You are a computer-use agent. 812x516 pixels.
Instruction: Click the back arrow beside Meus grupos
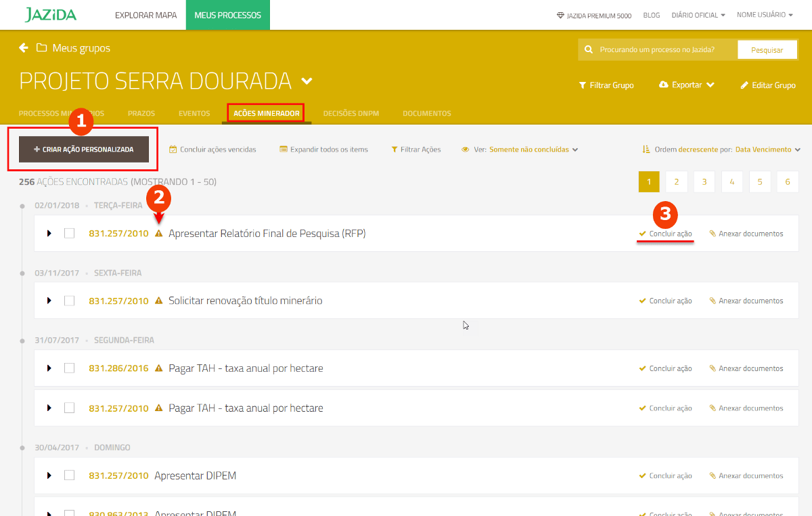pos(24,48)
